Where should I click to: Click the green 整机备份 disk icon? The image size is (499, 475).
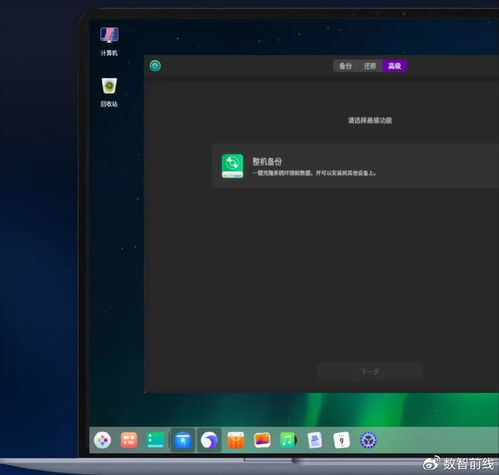click(232, 166)
